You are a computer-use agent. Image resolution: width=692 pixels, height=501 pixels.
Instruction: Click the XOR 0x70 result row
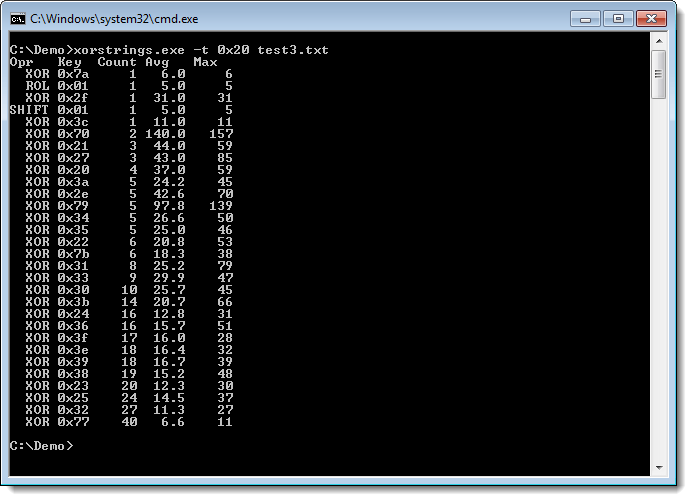click(121, 134)
